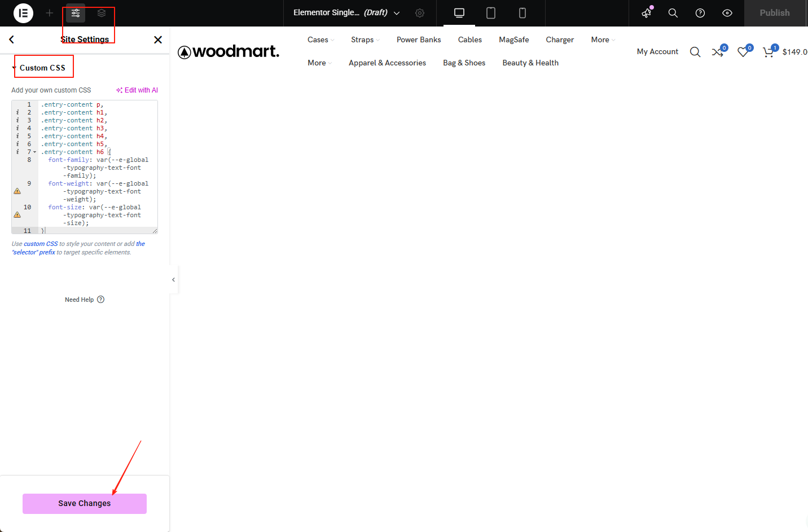Click Edit with AI link

[x=137, y=90]
